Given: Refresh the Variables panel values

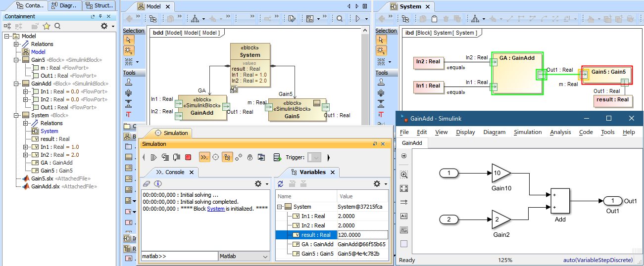Looking at the screenshot, I should tap(281, 184).
